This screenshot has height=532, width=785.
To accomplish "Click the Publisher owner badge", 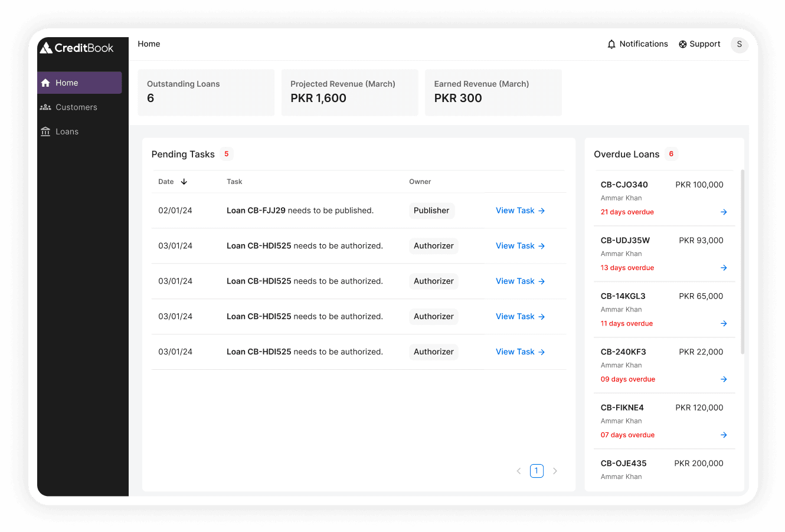I will [431, 211].
